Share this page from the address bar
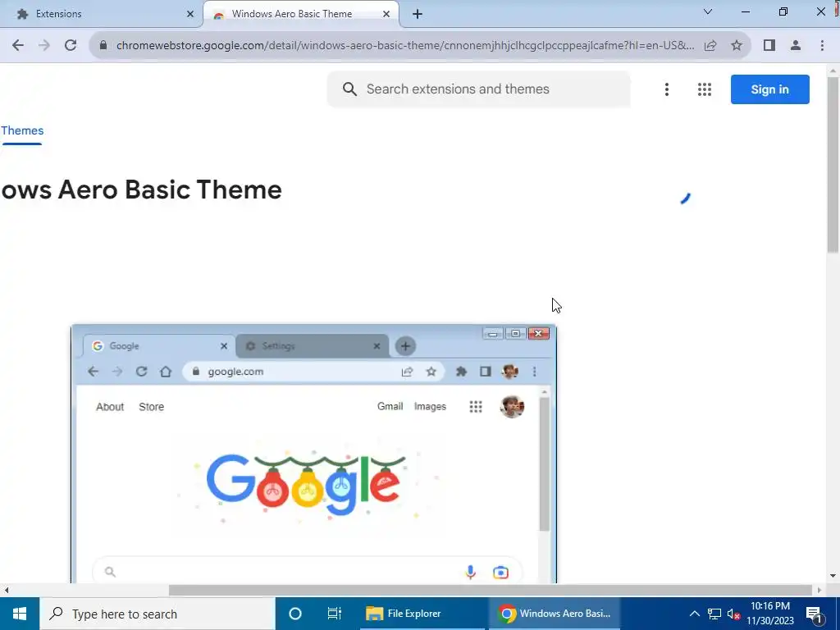Viewport: 840px width, 630px height. pos(710,46)
